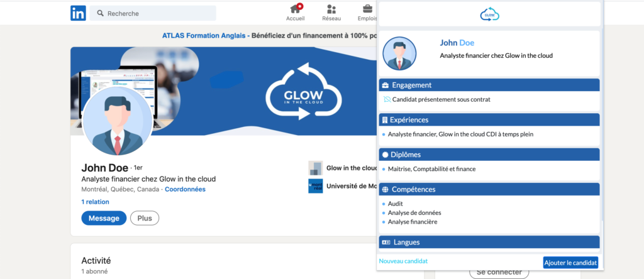Click Ajouter le candidat button
The height and width of the screenshot is (279, 644).
(570, 263)
